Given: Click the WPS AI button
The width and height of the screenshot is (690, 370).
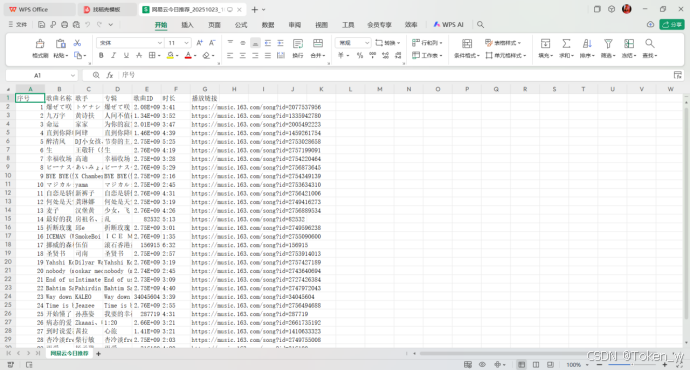Looking at the screenshot, I should click(448, 25).
